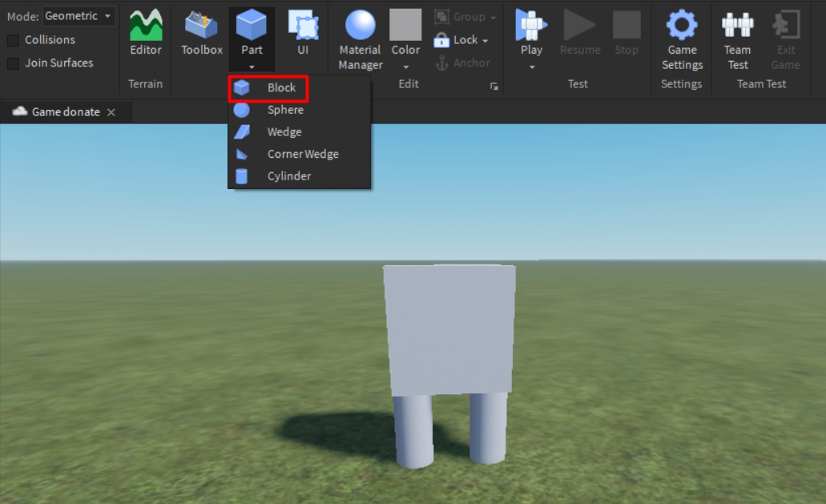The image size is (826, 504).
Task: Expand the Play dropdown arrow
Action: click(532, 67)
